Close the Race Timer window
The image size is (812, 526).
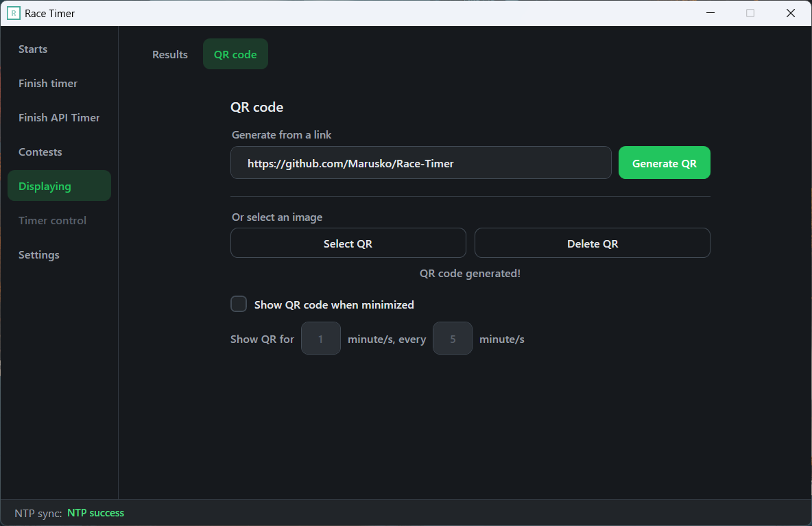click(790, 13)
